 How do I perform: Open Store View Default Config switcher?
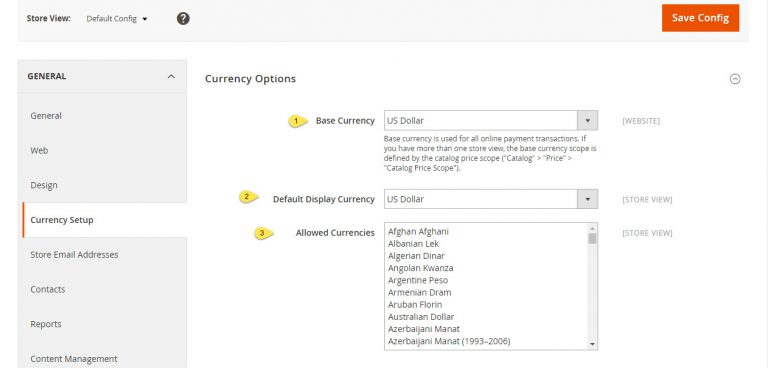(x=117, y=19)
